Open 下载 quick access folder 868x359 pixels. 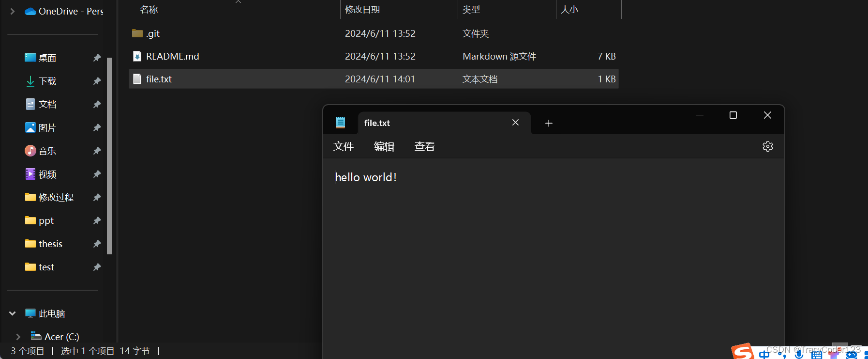[41, 81]
